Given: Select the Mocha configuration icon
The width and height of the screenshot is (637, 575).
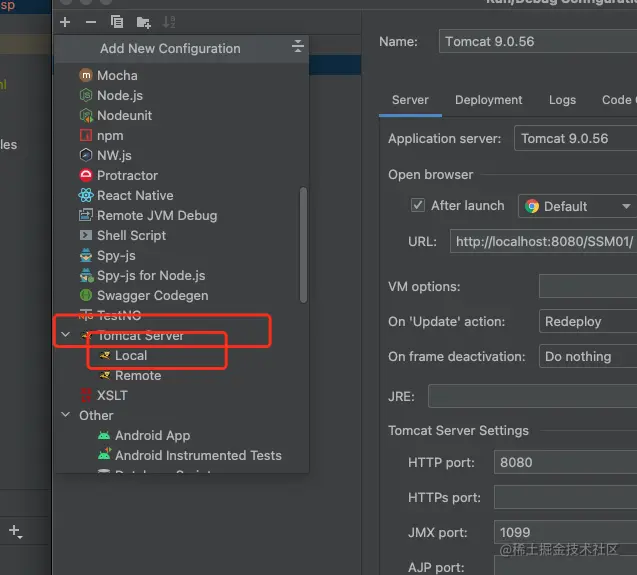Looking at the screenshot, I should 86,75.
